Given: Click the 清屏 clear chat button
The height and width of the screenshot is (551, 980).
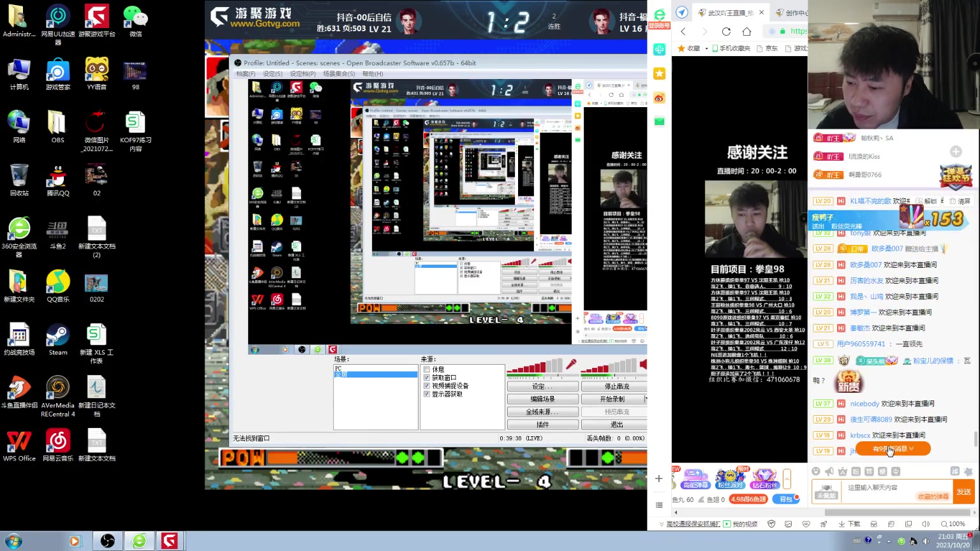Looking at the screenshot, I should [960, 201].
